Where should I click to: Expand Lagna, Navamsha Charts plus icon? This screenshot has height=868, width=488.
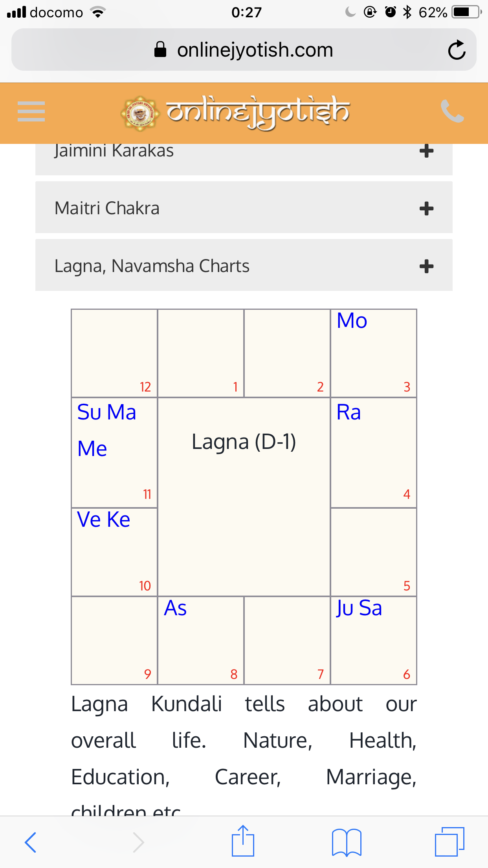pos(426,266)
